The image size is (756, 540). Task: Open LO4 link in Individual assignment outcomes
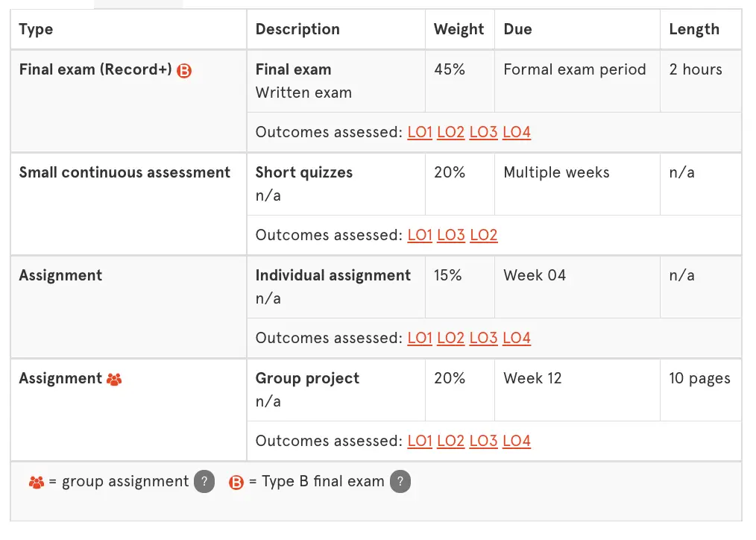pyautogui.click(x=517, y=338)
